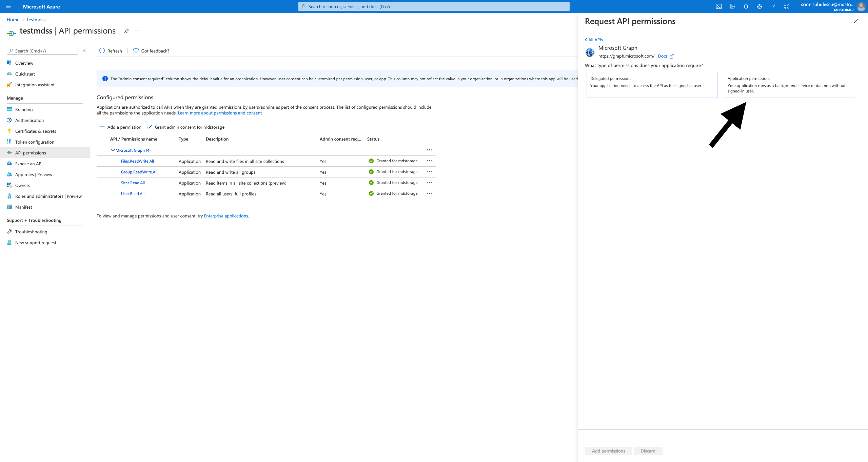Open ellipsis menu for Microsoft Graph row
868x462 pixels.
coord(430,150)
